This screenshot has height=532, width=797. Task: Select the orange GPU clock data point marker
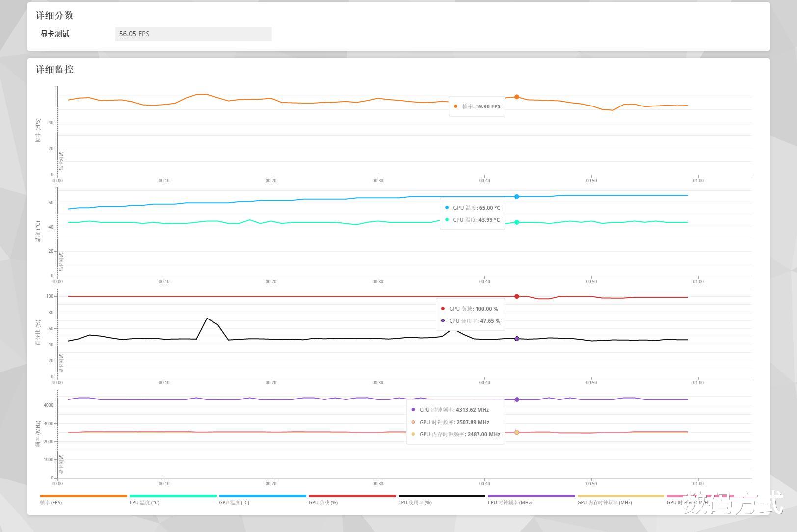(x=517, y=432)
